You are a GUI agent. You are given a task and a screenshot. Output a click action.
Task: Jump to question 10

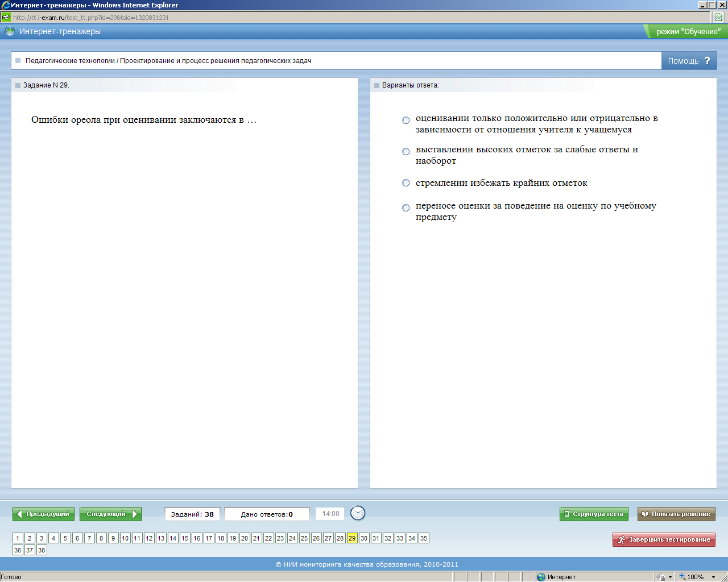pos(125,538)
